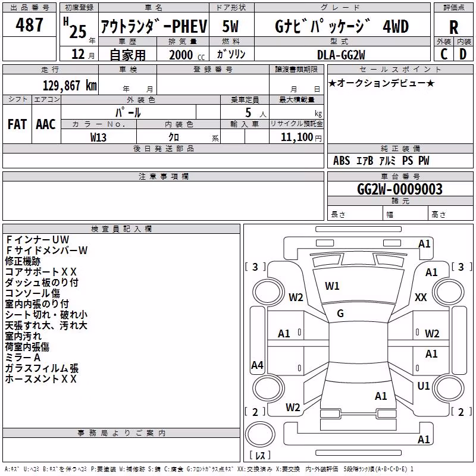Select chassis number GG2W-0009003
This screenshot has width=476, height=476.
[x=400, y=189]
